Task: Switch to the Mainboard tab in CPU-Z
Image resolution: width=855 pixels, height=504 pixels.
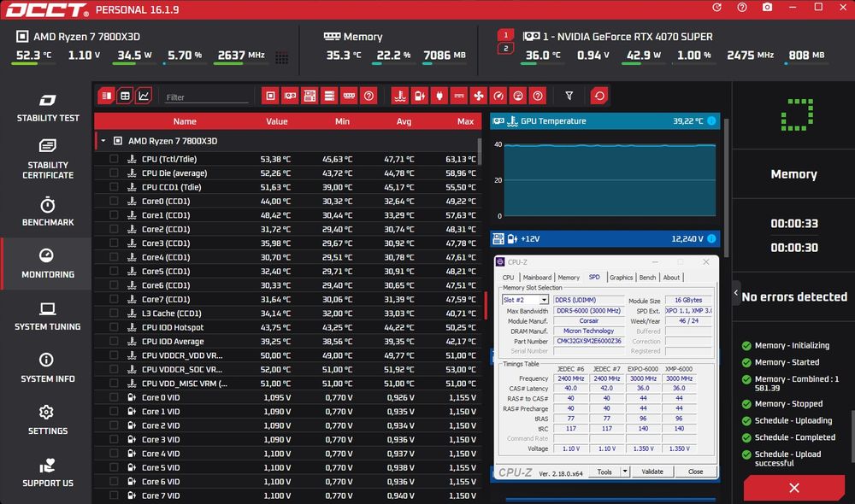Action: (x=537, y=278)
